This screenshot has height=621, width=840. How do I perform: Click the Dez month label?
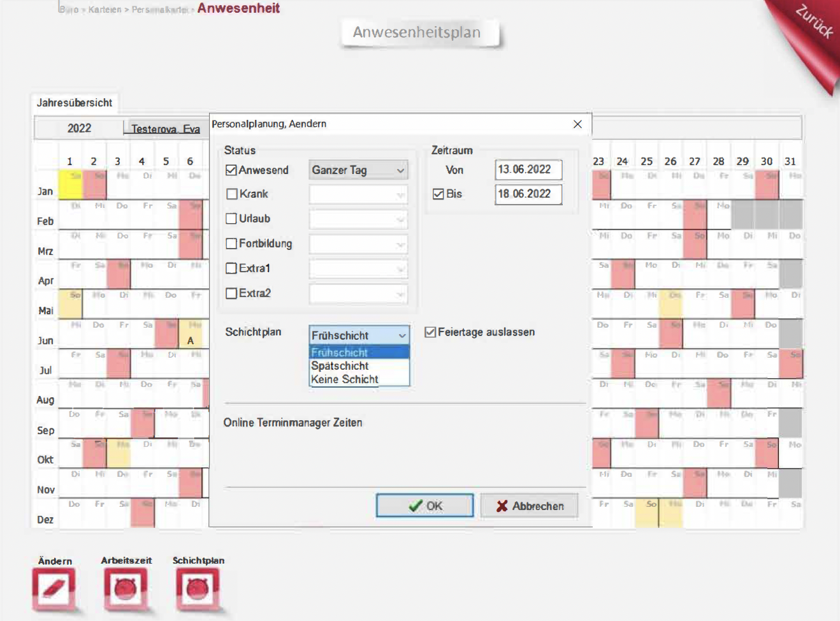[45, 520]
